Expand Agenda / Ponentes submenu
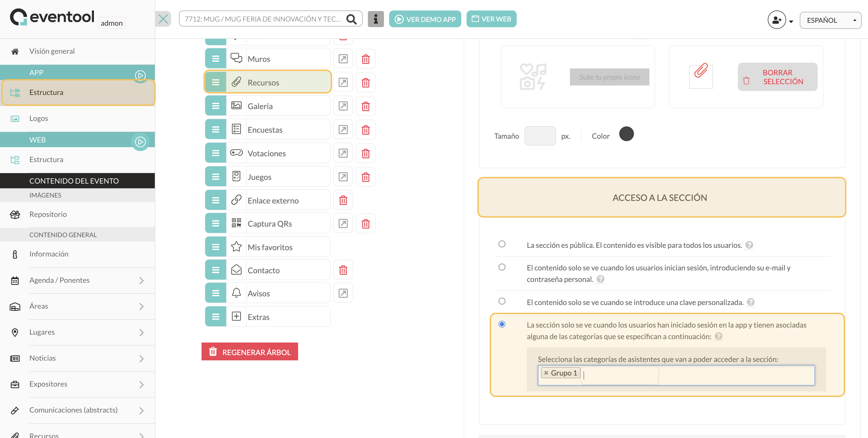This screenshot has height=438, width=868. coord(141,280)
